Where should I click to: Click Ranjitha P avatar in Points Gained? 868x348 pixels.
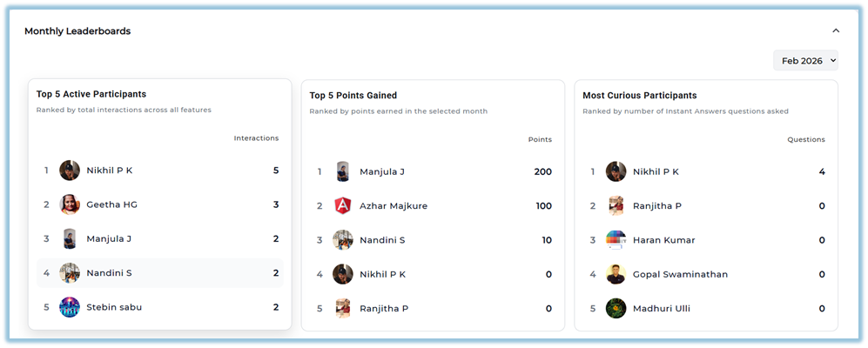tap(343, 308)
